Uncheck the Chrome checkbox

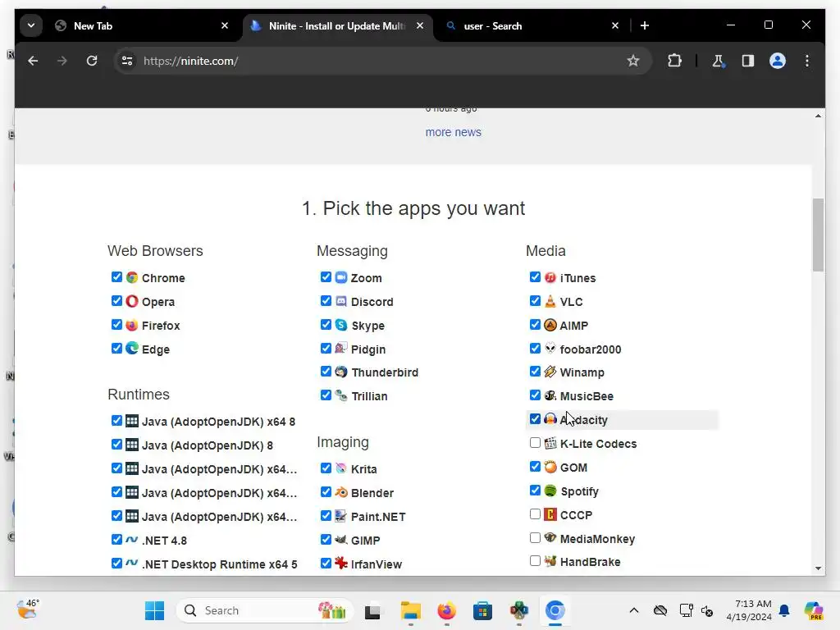click(x=116, y=277)
